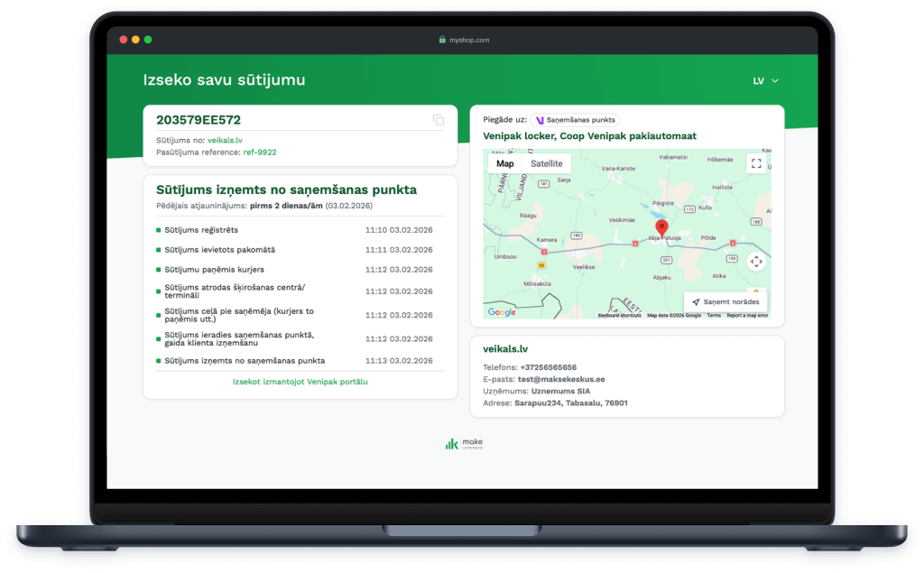The image size is (924, 573).
Task: Switch map to Satellite view
Action: [x=546, y=163]
